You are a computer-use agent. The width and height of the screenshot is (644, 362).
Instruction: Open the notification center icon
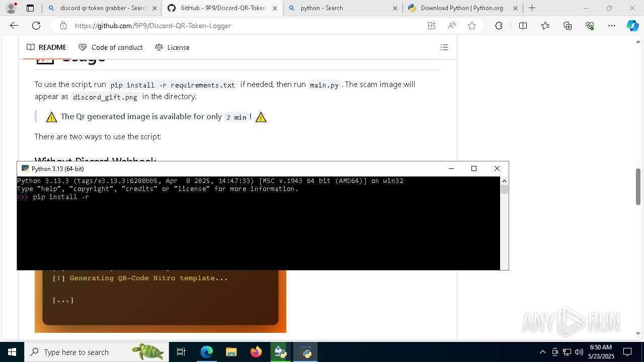tap(627, 352)
